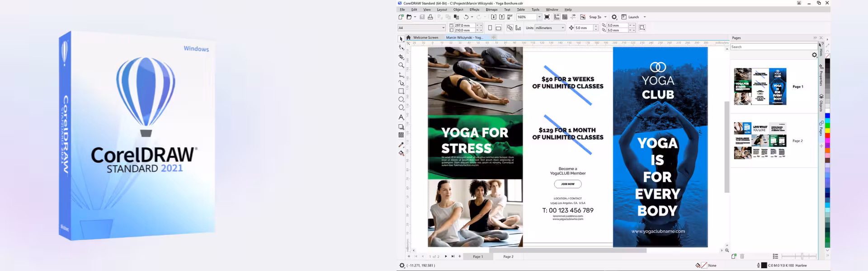This screenshot has height=271, width=868.
Task: Open the Properties docker side tab
Action: [x=821, y=75]
